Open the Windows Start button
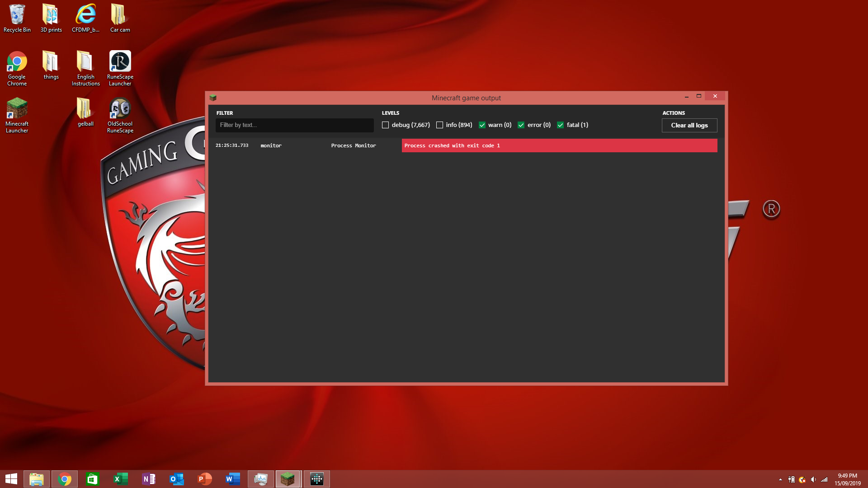This screenshot has width=868, height=488. (11, 479)
